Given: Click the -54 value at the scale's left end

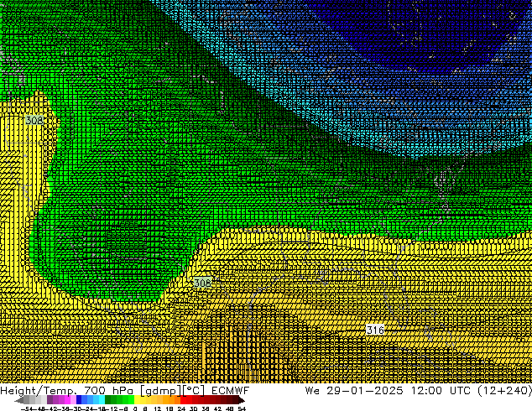Looking at the screenshot, I should click(x=27, y=408).
